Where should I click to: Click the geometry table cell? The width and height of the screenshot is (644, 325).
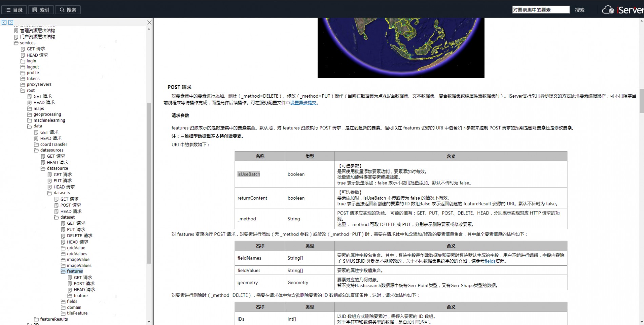pos(260,283)
